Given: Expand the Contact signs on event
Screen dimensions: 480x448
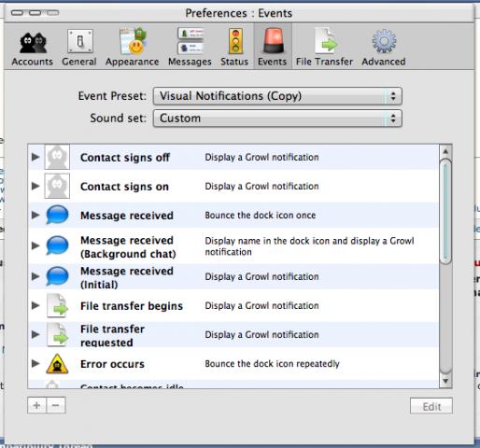Looking at the screenshot, I should (x=35, y=186).
